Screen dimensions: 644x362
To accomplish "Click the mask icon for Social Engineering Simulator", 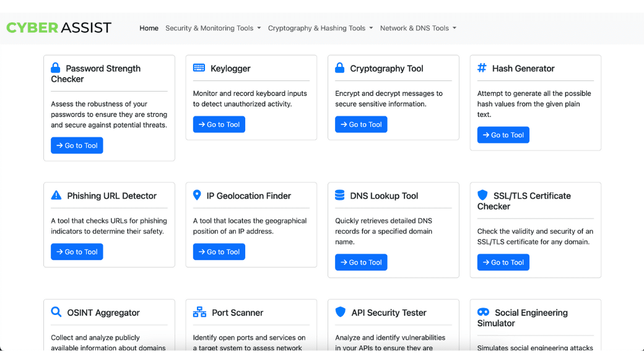I will [484, 312].
